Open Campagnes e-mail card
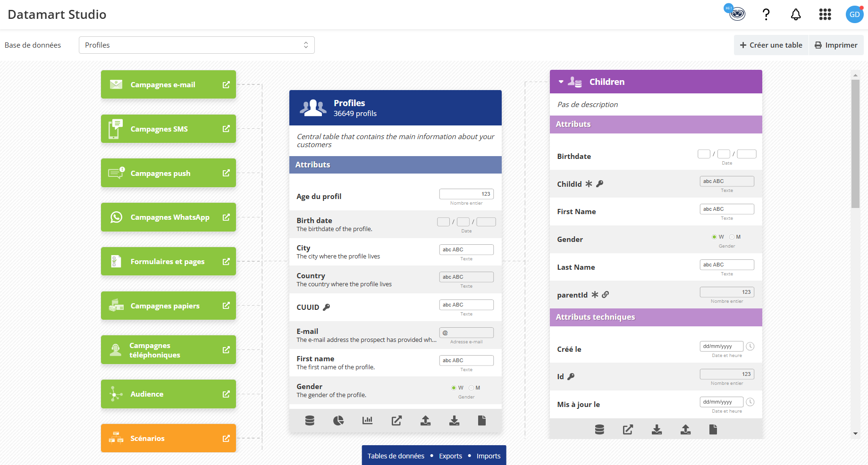This screenshot has height=465, width=868. (x=169, y=84)
